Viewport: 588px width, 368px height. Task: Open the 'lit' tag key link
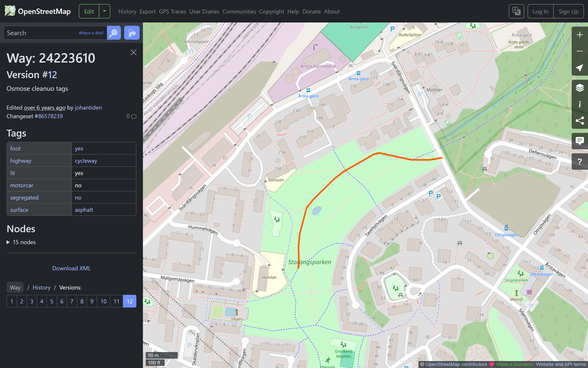pyautogui.click(x=12, y=173)
